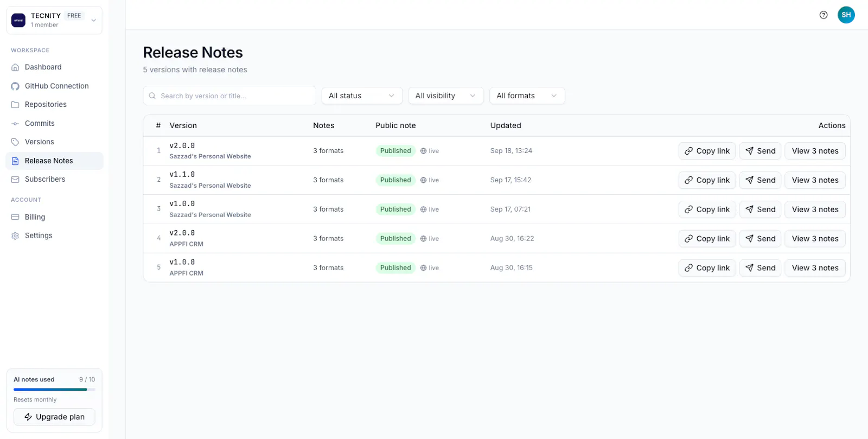Click the Commits sidebar icon
Viewport: 868px width, 439px height.
click(x=15, y=124)
